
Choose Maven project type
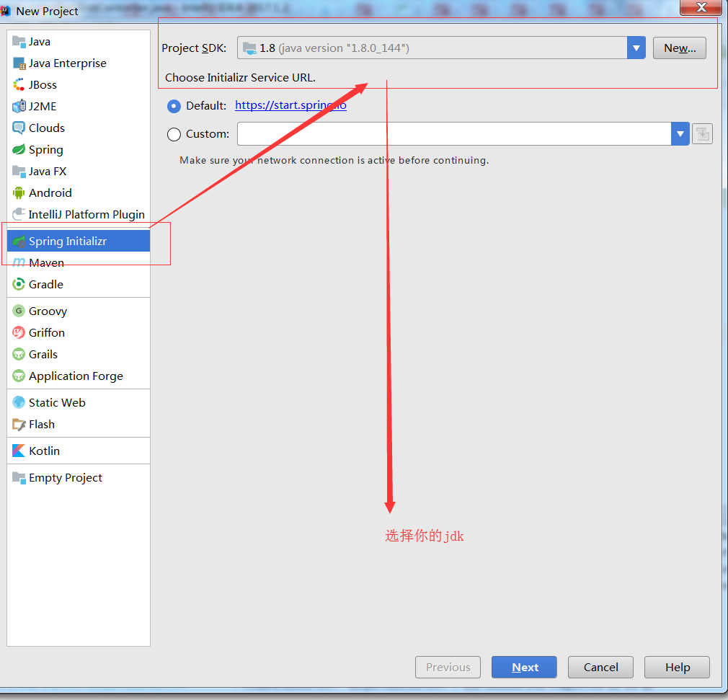coord(79,263)
